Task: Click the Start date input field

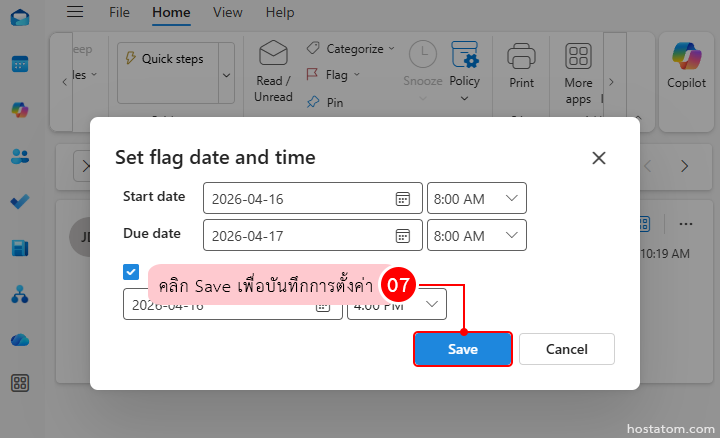Action: click(312, 198)
